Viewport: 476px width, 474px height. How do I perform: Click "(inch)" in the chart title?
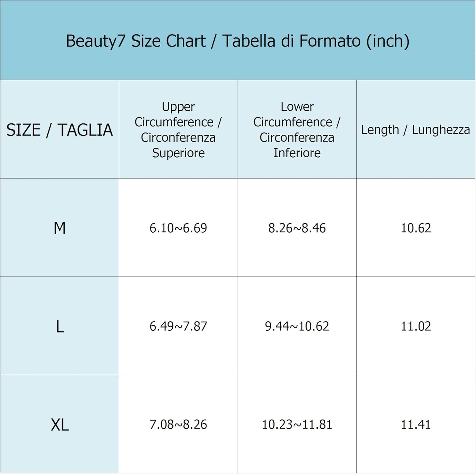tap(388, 41)
